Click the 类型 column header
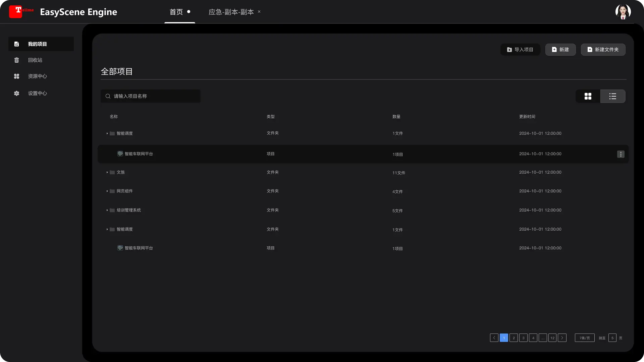Viewport: 644px width, 362px height. 271,117
